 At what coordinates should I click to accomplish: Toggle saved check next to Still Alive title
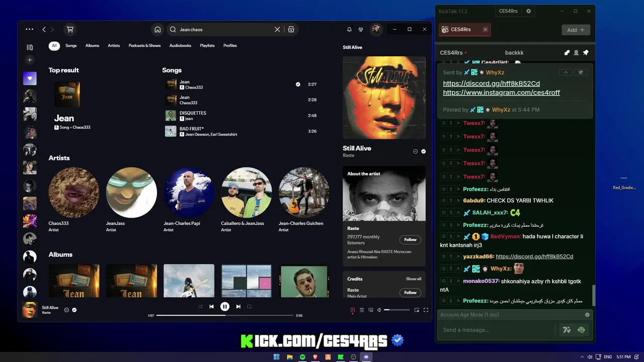(x=424, y=151)
